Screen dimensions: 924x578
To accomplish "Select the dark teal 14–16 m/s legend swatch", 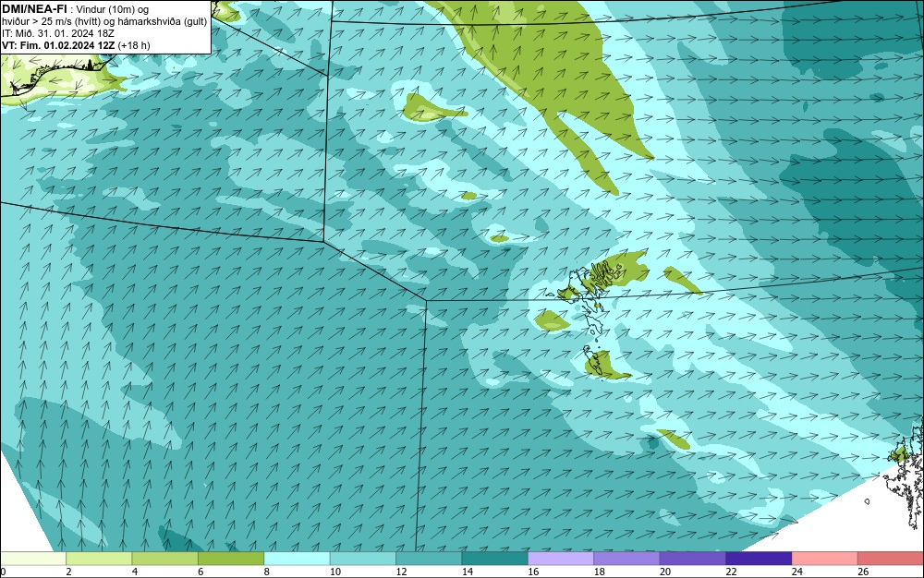I will 495,559.
